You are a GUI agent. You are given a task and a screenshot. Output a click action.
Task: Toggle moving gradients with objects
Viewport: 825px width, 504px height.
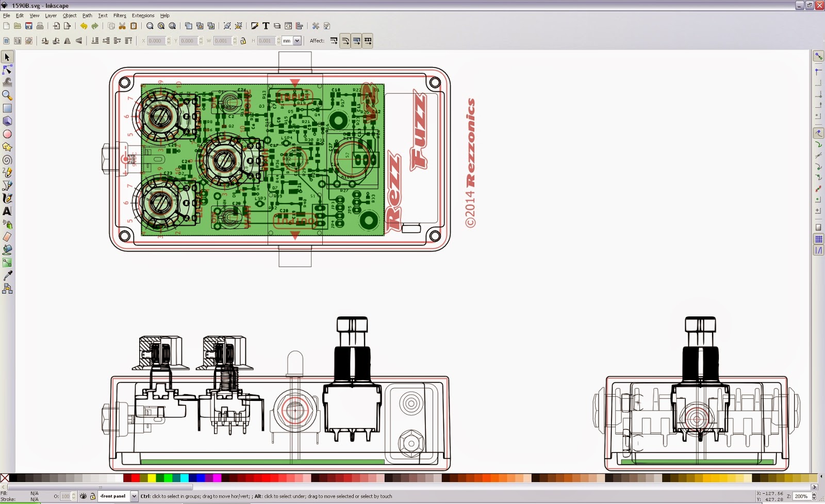tap(357, 41)
